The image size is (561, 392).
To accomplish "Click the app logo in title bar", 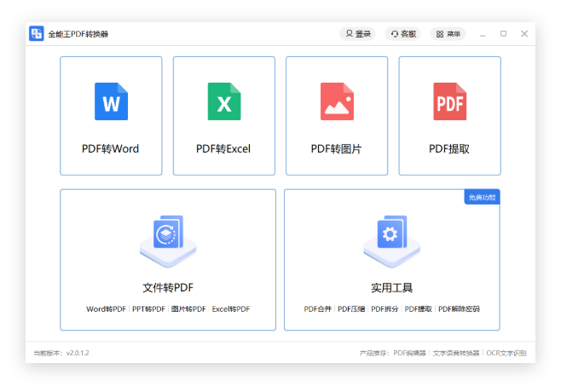I will pyautogui.click(x=37, y=34).
